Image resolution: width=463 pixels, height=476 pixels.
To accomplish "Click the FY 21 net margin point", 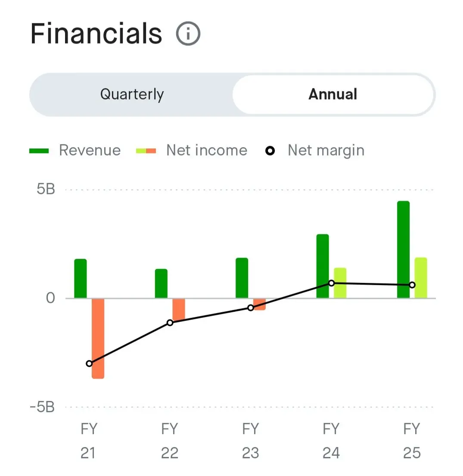I will click(x=89, y=364).
